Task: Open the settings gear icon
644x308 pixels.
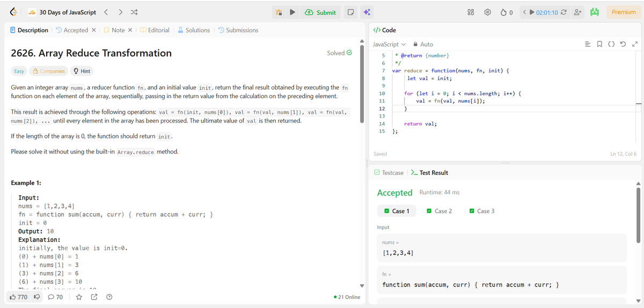Action: (488, 12)
